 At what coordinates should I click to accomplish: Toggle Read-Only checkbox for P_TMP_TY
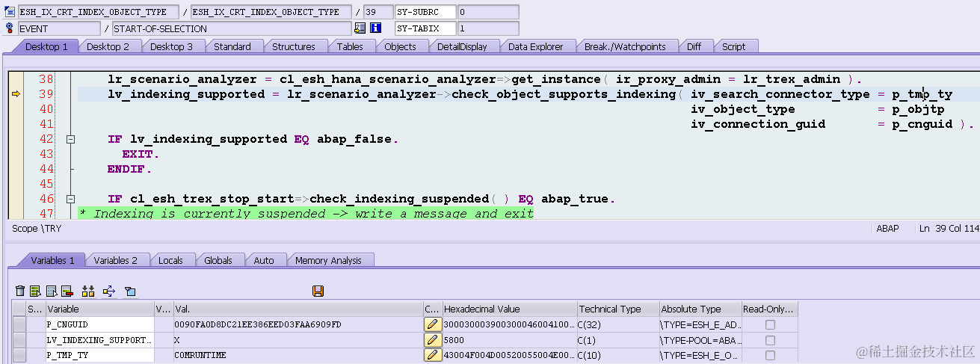click(x=770, y=355)
